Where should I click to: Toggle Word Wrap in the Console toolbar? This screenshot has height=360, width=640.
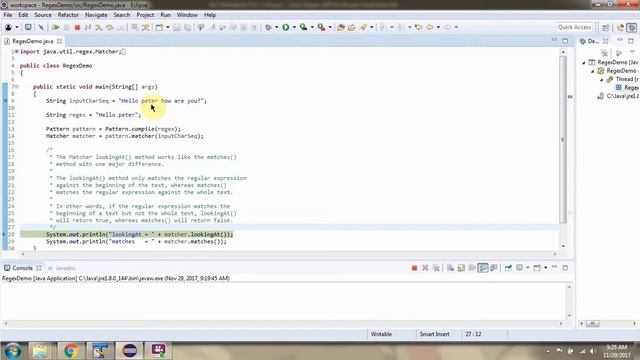[472, 268]
